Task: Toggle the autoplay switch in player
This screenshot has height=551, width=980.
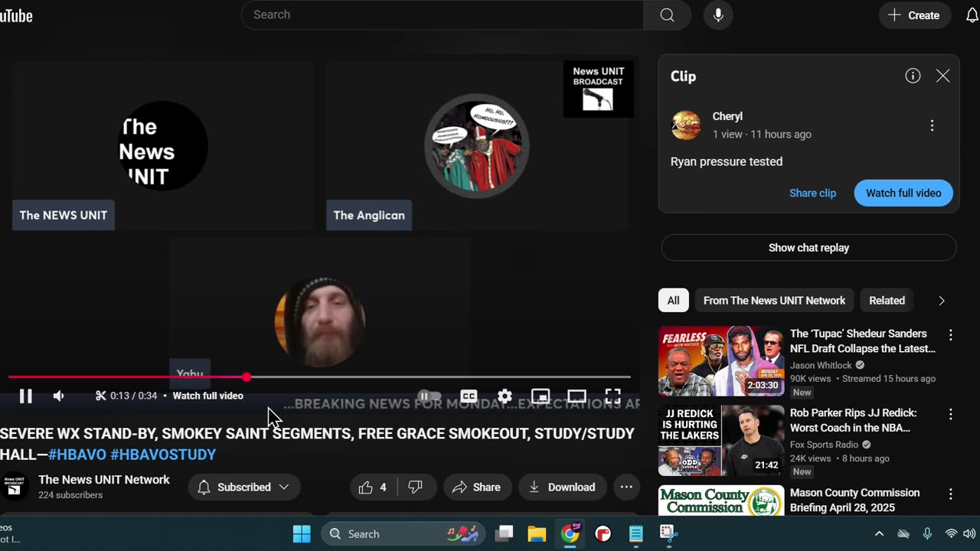Action: (430, 396)
